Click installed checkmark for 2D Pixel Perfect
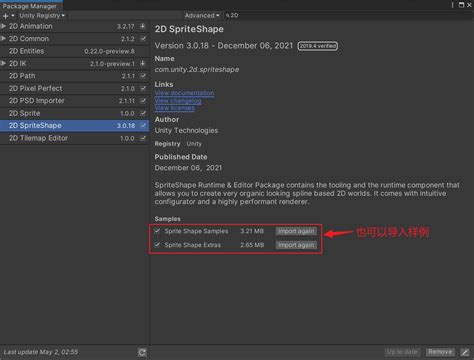This screenshot has width=474, height=360. coord(143,88)
